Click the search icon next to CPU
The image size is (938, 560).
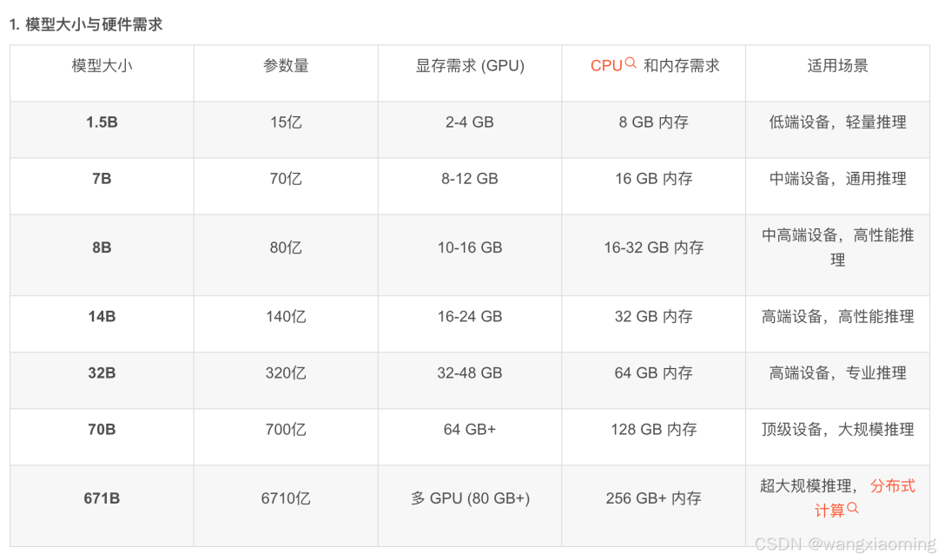[x=631, y=63]
